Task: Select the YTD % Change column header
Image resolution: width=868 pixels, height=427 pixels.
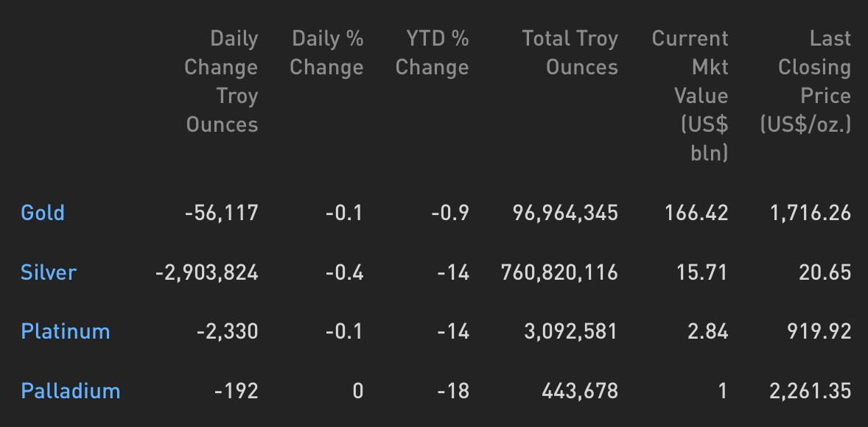Action: (432, 53)
